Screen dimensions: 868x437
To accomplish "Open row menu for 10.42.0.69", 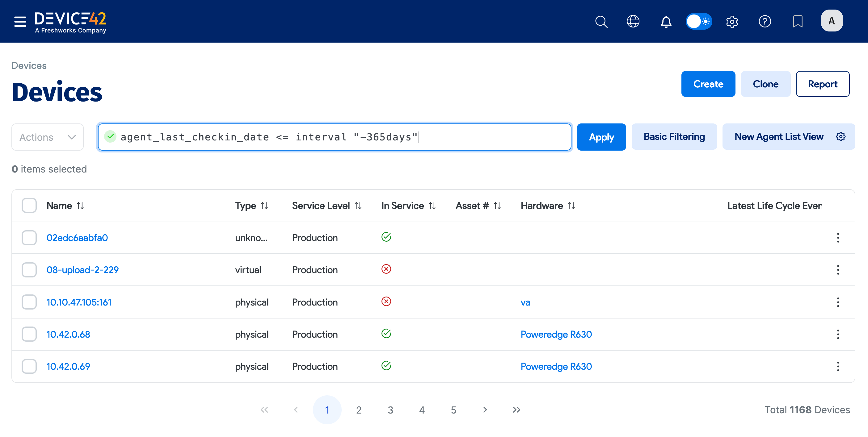I will coord(837,366).
